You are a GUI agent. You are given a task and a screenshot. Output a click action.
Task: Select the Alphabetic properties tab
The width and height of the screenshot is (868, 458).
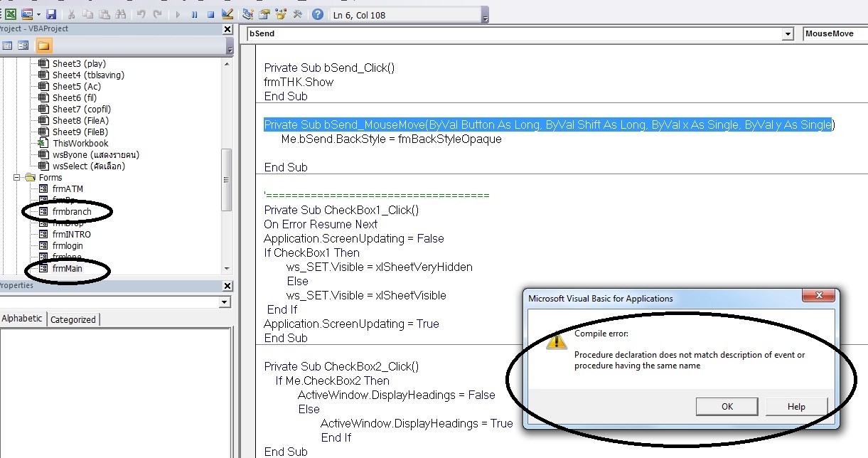tap(22, 319)
